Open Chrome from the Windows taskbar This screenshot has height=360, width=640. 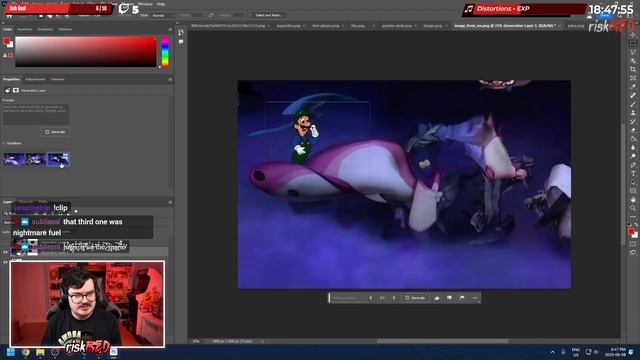tap(26, 352)
